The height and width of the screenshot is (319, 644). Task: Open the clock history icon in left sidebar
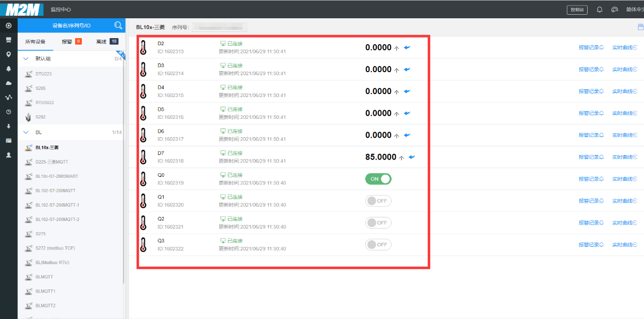[9, 112]
